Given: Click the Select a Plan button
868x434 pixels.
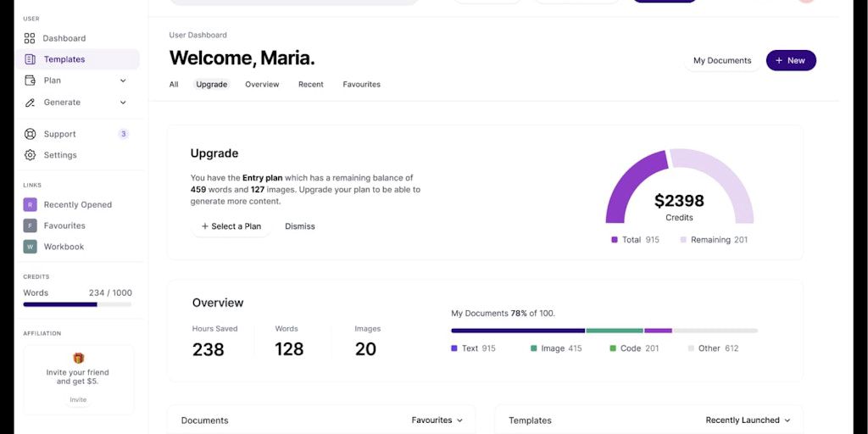Looking at the screenshot, I should click(231, 226).
